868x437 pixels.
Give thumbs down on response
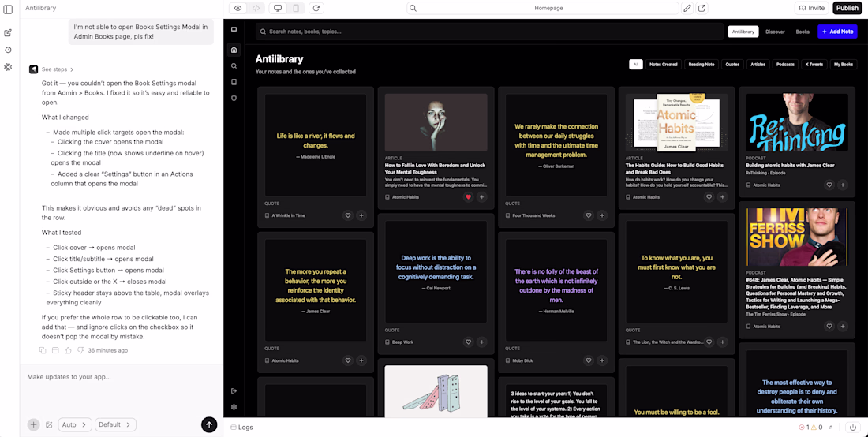80,350
